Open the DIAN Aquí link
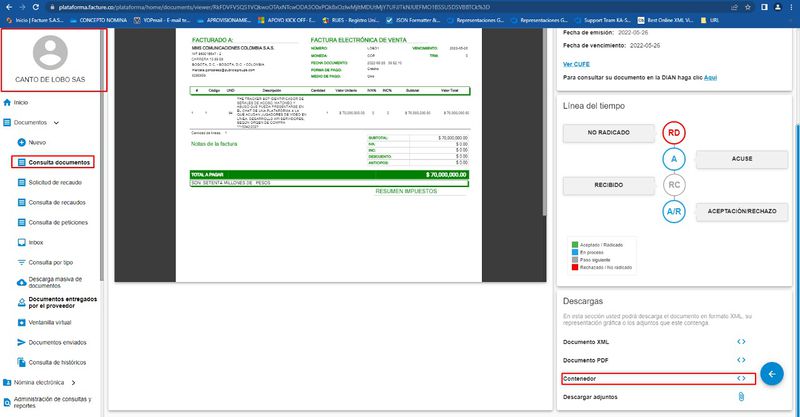The image size is (800, 417). click(710, 78)
